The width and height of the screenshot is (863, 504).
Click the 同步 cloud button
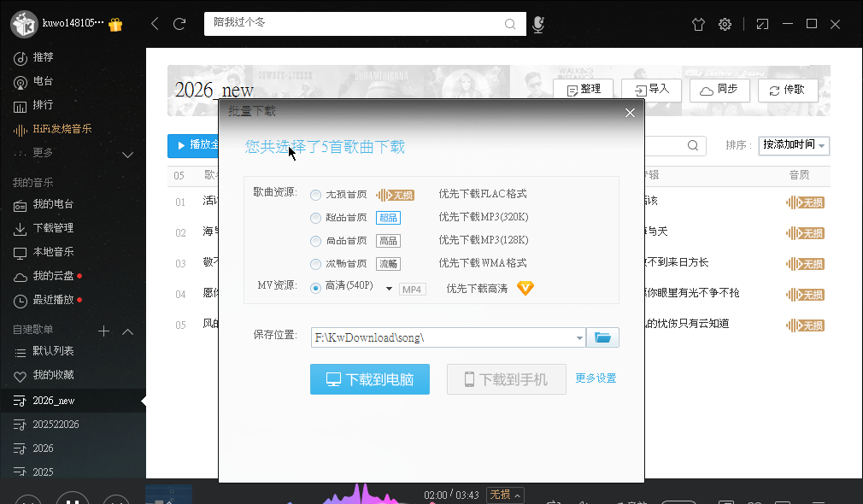720,90
